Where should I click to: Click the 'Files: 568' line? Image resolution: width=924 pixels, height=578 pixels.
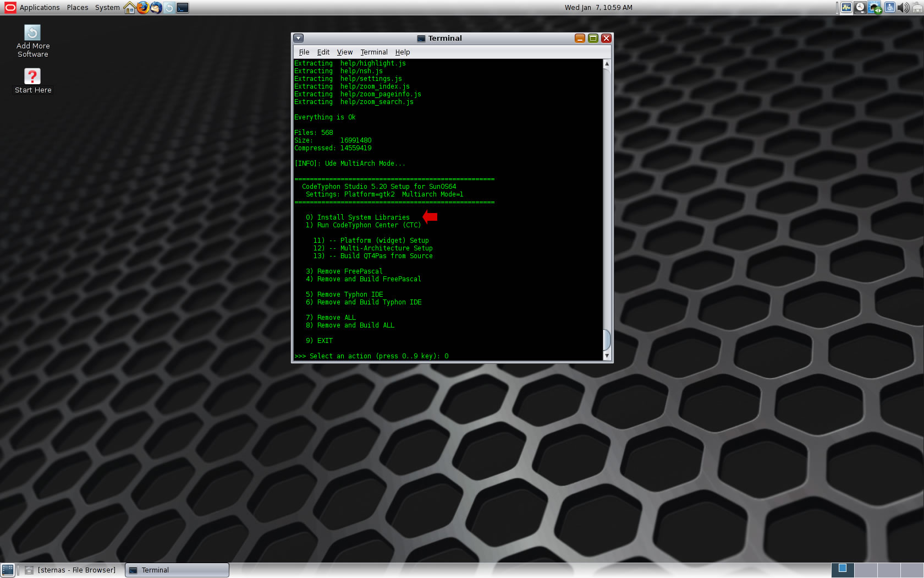pos(313,133)
